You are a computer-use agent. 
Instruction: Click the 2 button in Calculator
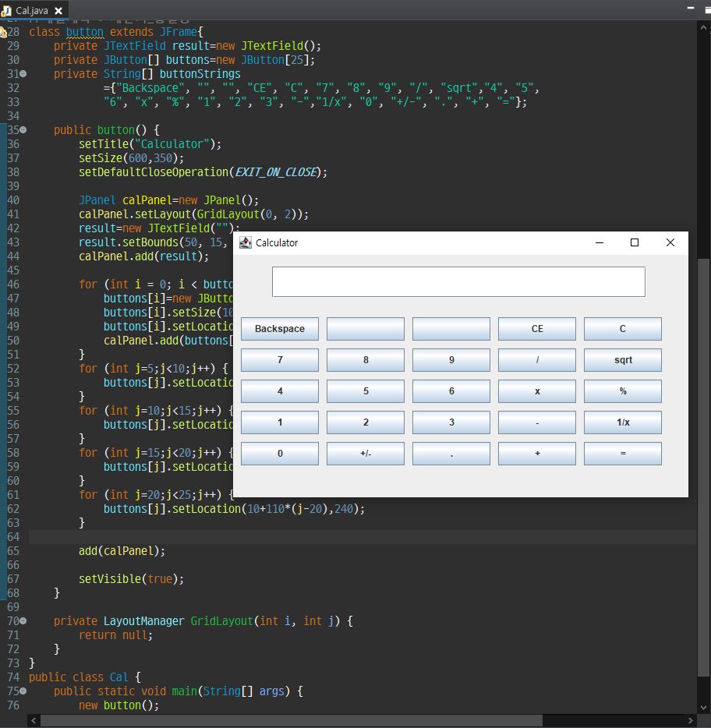(x=366, y=422)
